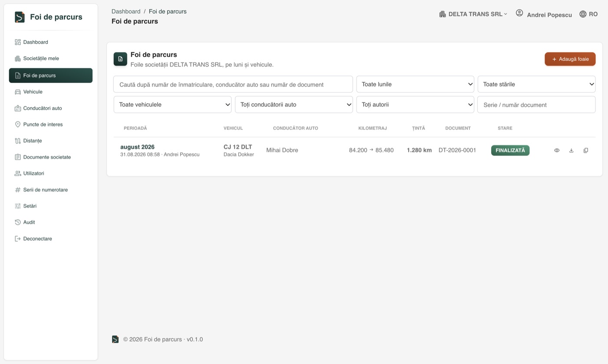Click the globe language icon
The image size is (608, 364).
[583, 14]
